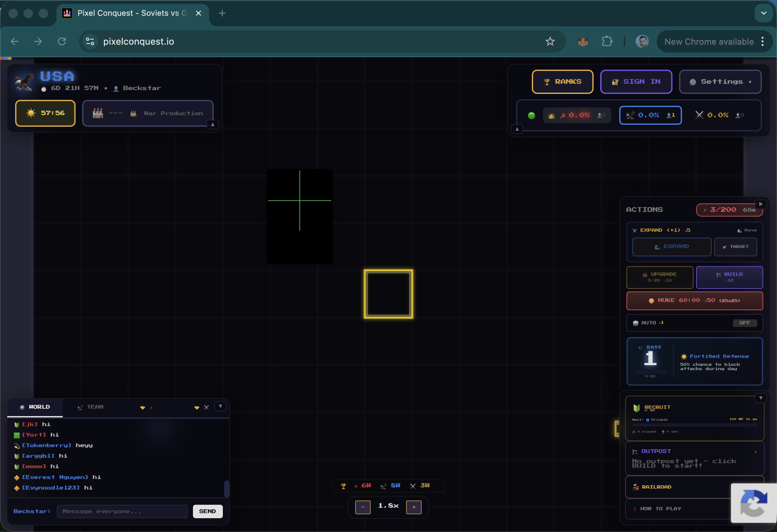Screen dimensions: 777x532
Task: Click the RECRUIT rank badge icon
Action: coord(636,408)
